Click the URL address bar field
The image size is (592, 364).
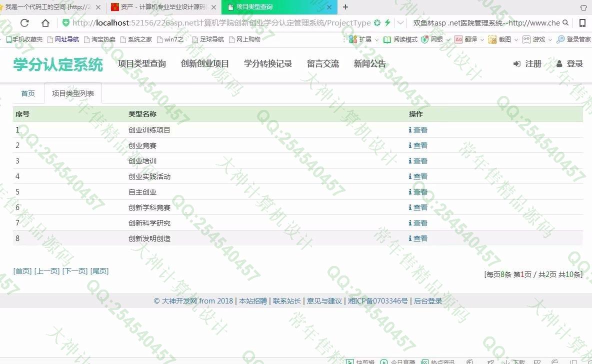tap(221, 22)
